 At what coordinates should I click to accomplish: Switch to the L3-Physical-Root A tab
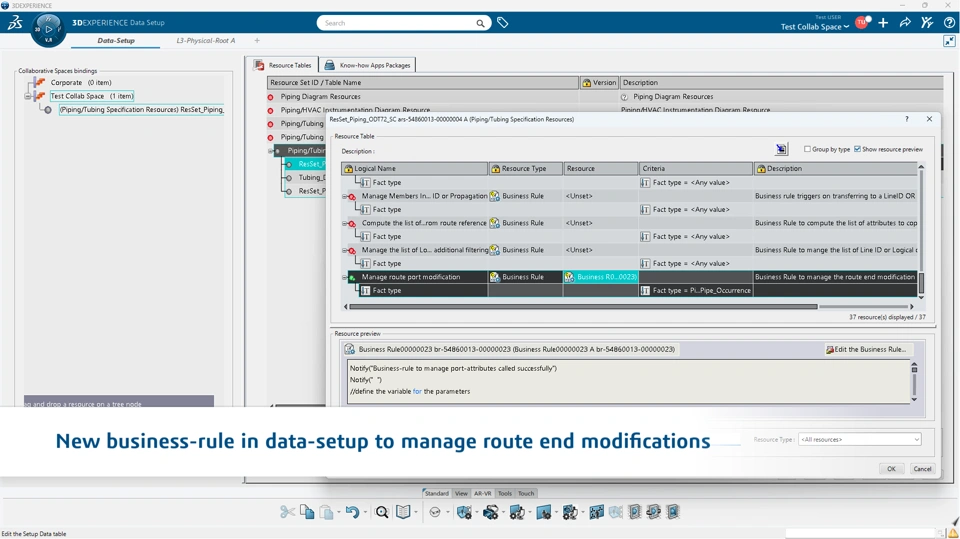click(206, 40)
